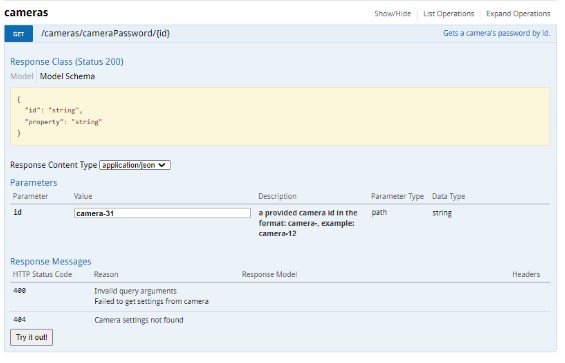The width and height of the screenshot is (565, 363).
Task: Switch to the Model Schema tab
Action: point(67,76)
